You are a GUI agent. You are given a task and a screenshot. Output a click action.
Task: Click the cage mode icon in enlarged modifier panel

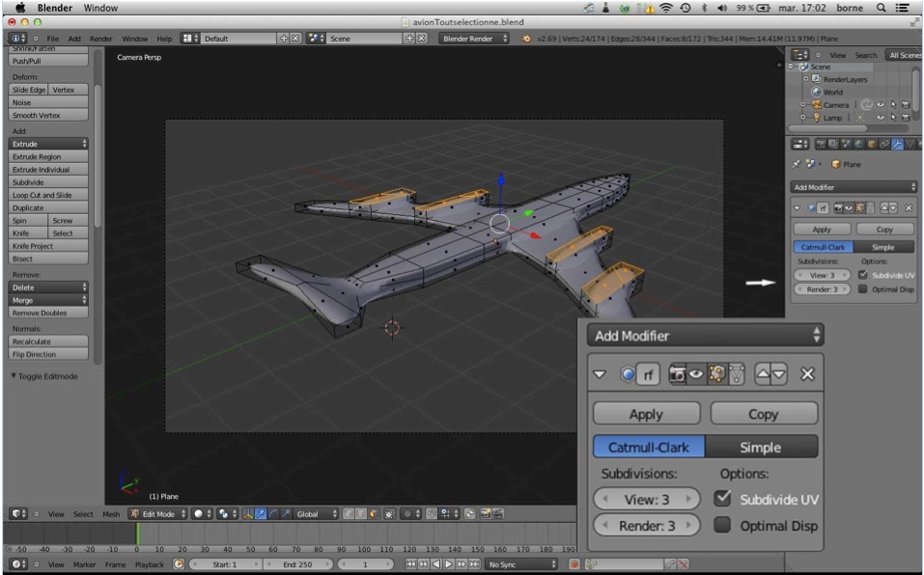click(737, 374)
